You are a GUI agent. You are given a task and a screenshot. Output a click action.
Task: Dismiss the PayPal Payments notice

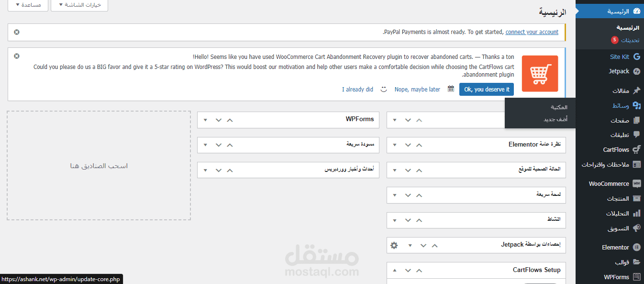click(x=17, y=32)
